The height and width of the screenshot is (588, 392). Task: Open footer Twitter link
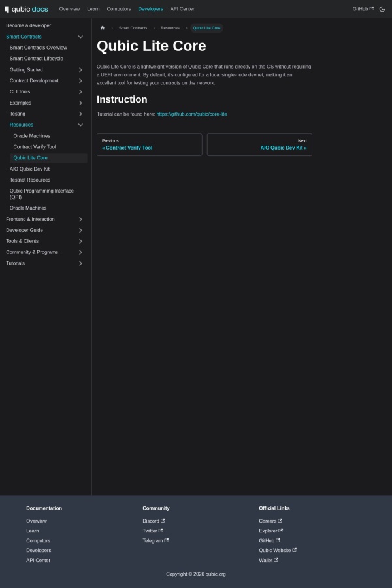(x=153, y=531)
